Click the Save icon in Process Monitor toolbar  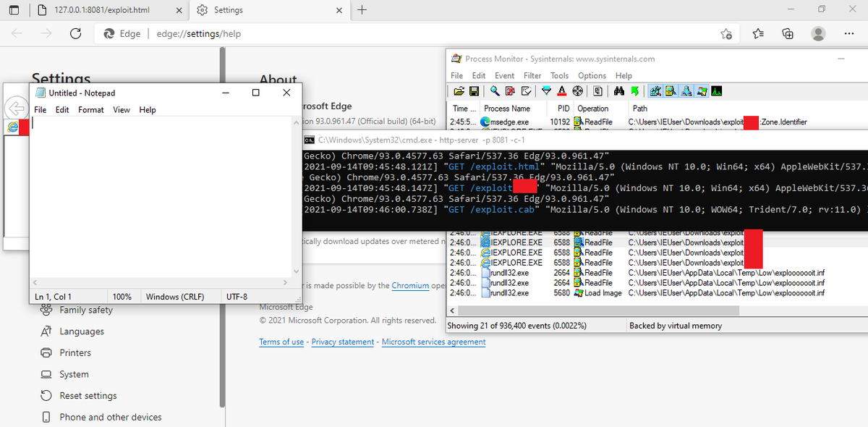(x=474, y=91)
